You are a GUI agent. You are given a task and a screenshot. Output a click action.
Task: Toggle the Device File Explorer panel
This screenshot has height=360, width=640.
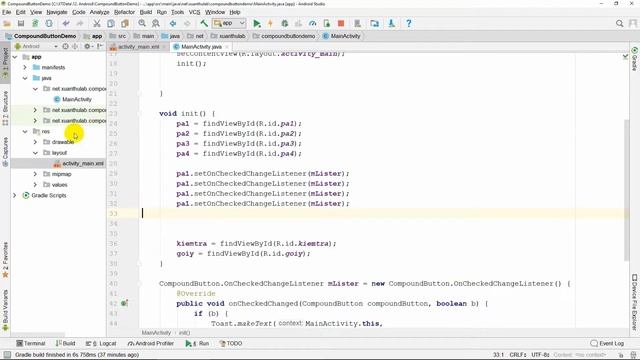click(x=635, y=302)
